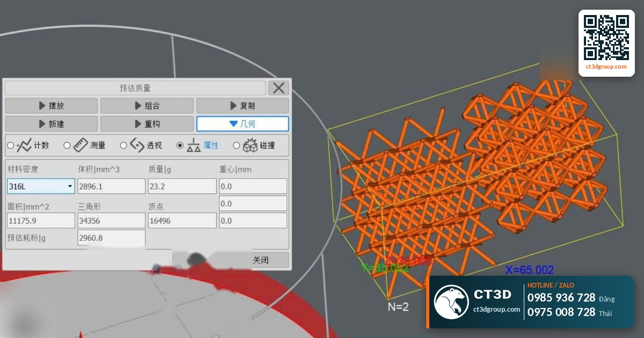The image size is (644, 338).
Task: Click the 重心|mm label
Action: click(236, 170)
